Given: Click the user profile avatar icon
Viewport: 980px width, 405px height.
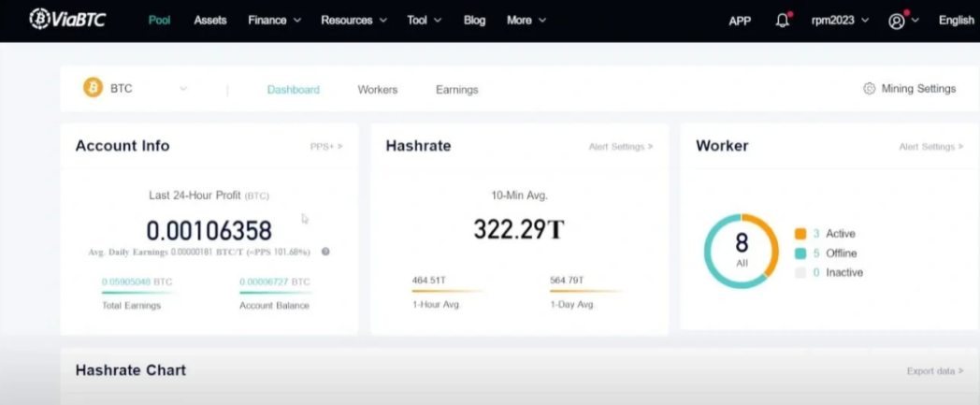Looking at the screenshot, I should coord(897,21).
